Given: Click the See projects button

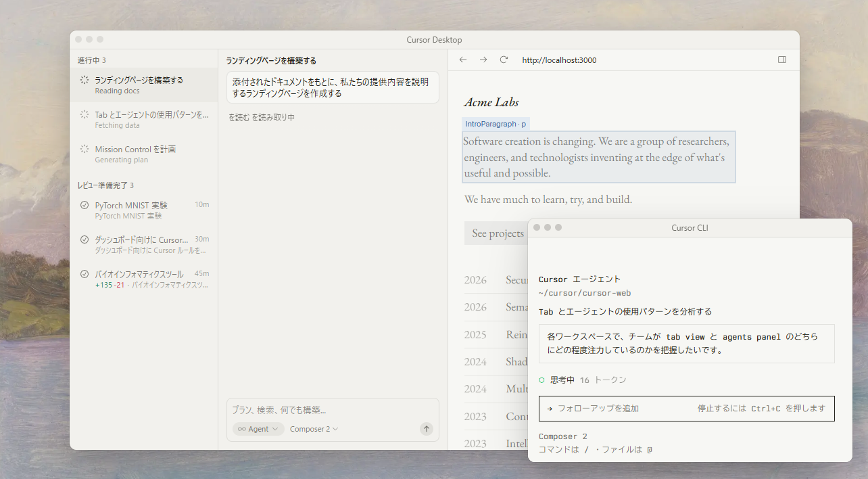Looking at the screenshot, I should click(498, 233).
